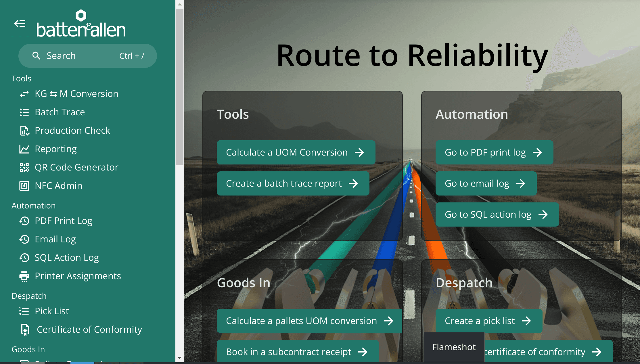
Task: Collapse sidebar with the menu-open arrow icon
Action: [x=20, y=24]
